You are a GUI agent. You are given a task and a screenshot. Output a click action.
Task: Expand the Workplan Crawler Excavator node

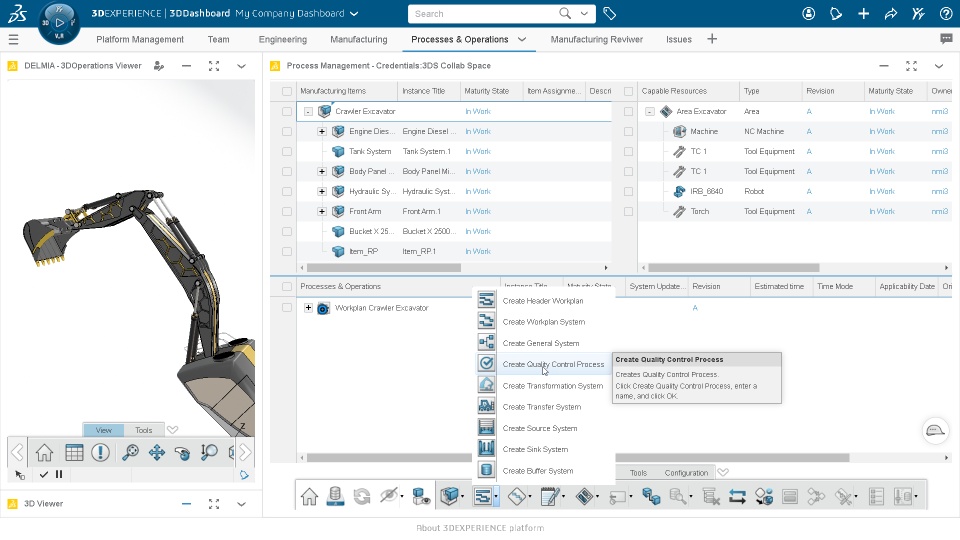(x=308, y=307)
